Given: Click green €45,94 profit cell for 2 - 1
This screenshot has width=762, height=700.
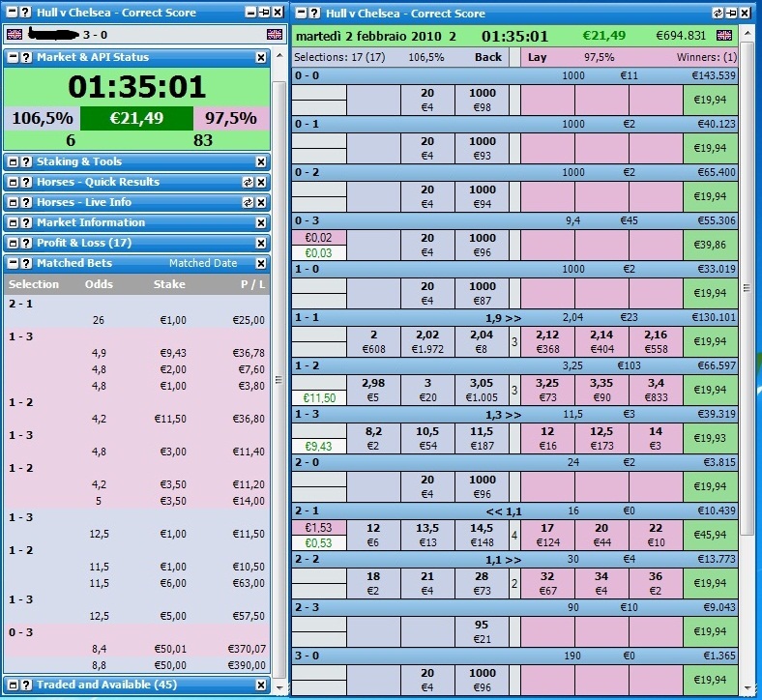Looking at the screenshot, I should tap(710, 535).
